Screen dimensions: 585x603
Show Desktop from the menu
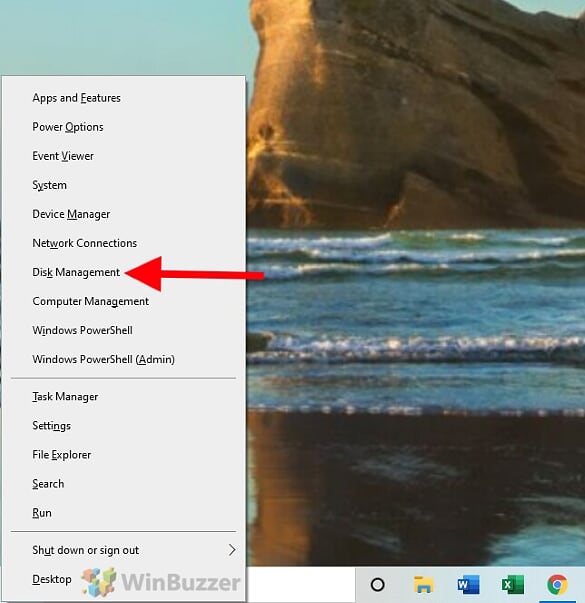(123, 579)
